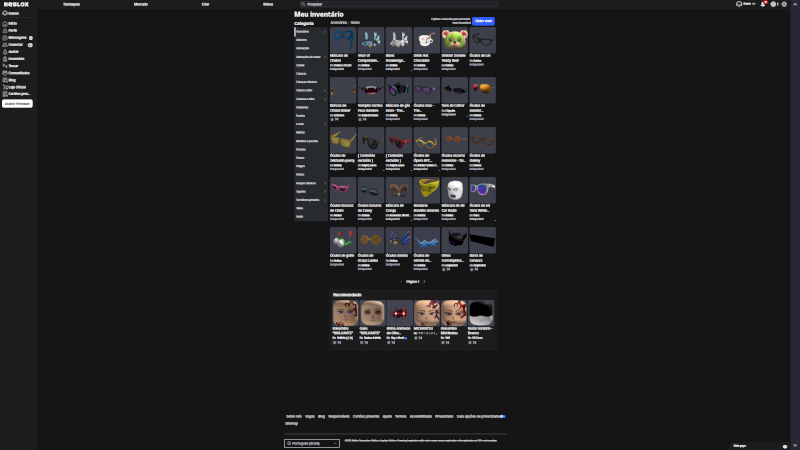Viewport: 800px width, 450px height.
Task: Open Blog in the sidebar
Action: (10, 80)
